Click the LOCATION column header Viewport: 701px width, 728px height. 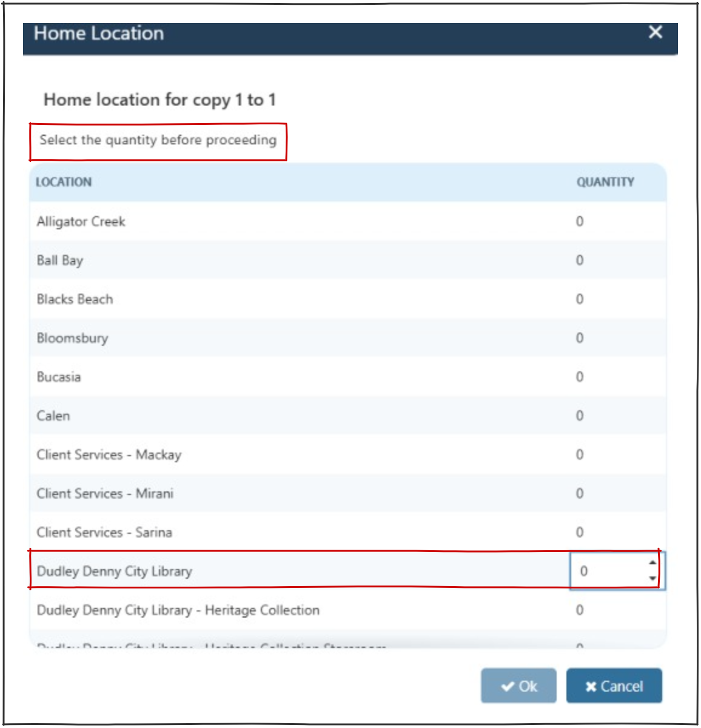tap(64, 182)
